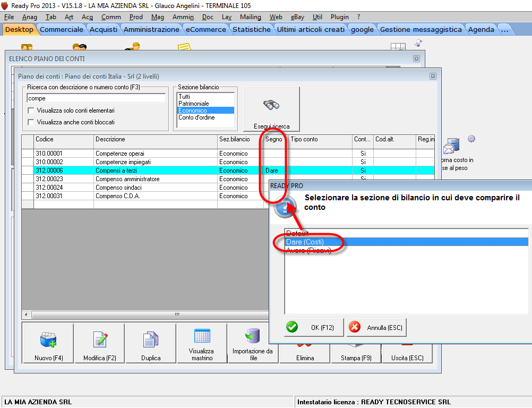Open the File menu

[x=9, y=17]
